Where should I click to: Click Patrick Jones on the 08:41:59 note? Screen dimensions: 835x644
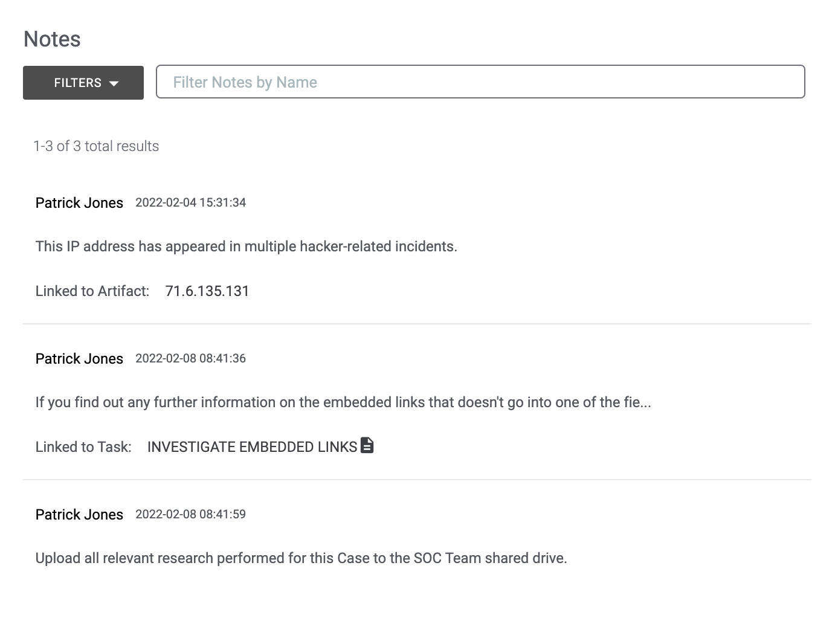pos(79,515)
